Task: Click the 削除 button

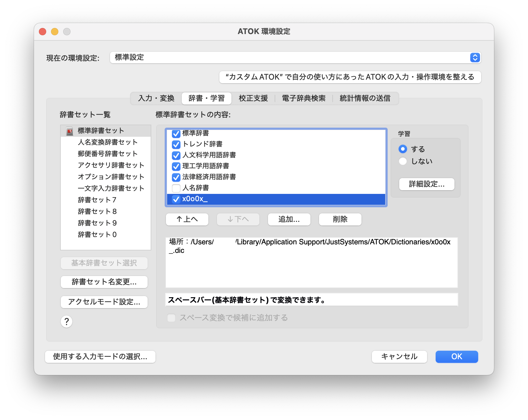Action: coord(340,219)
